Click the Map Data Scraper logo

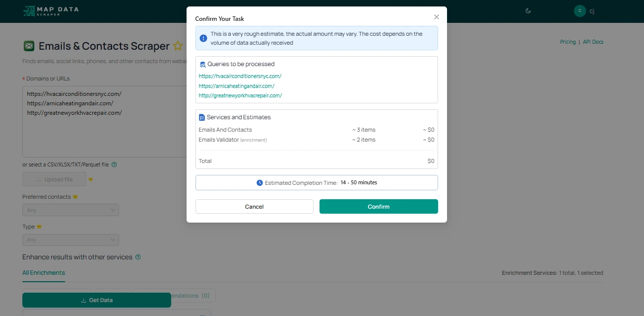pyautogui.click(x=51, y=11)
